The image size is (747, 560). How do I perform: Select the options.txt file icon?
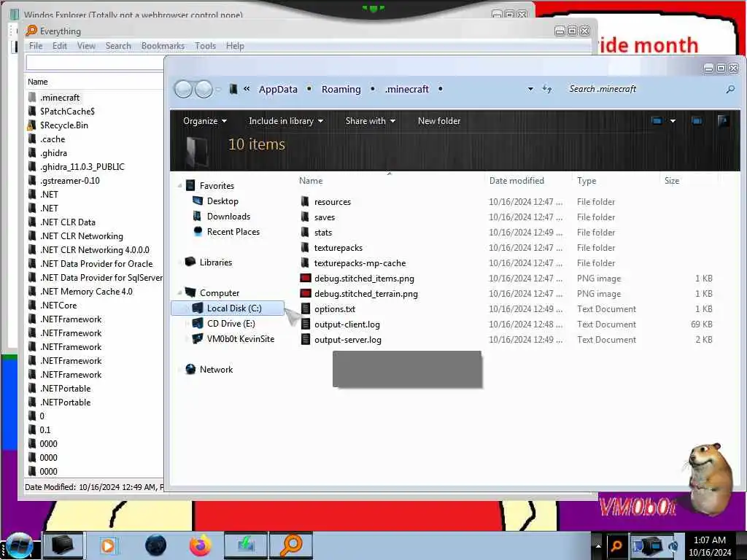click(306, 308)
